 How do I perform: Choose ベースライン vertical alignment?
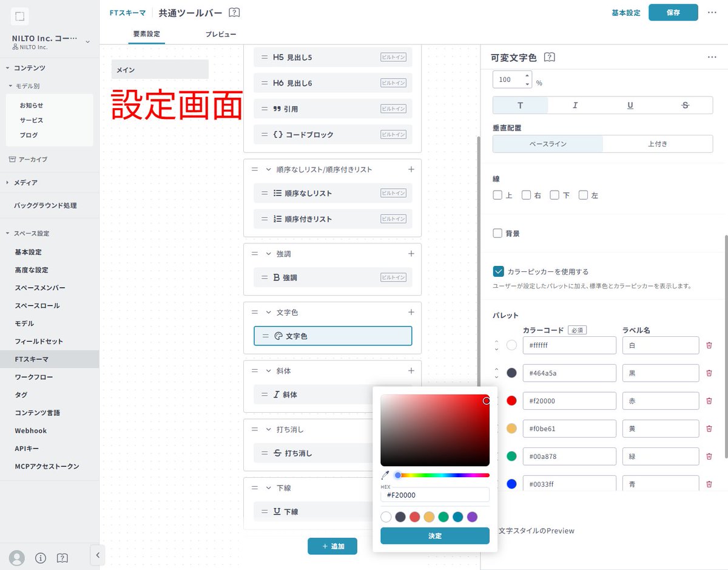click(548, 144)
